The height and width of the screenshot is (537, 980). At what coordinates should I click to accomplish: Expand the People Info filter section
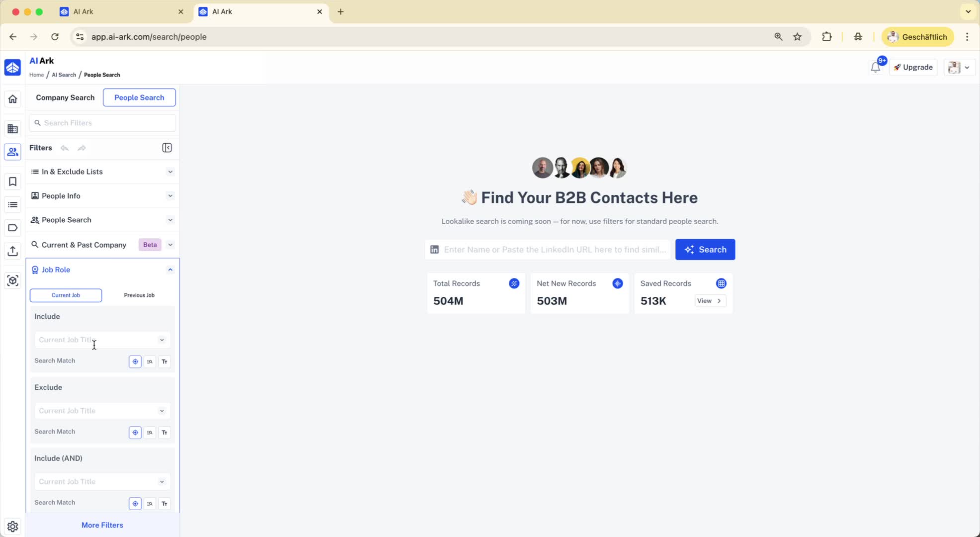click(102, 196)
